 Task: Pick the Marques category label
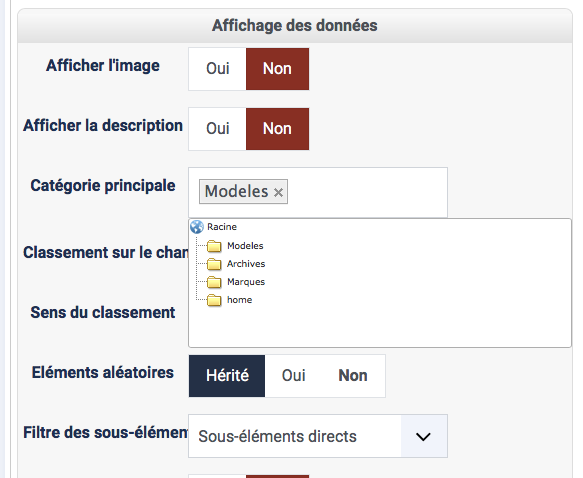click(246, 282)
